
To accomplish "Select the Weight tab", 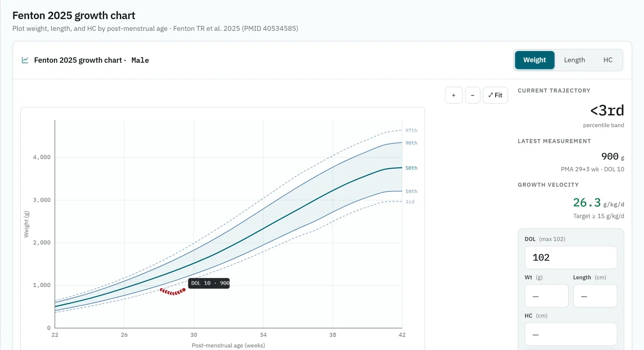I will click(535, 60).
